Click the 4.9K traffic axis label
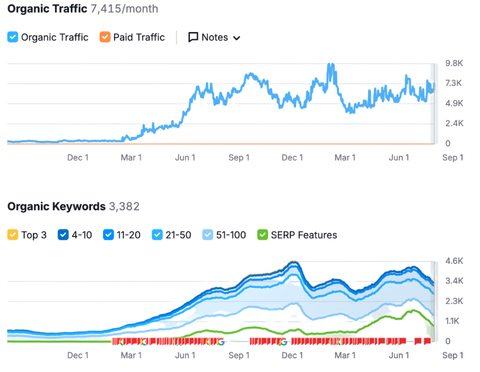This screenshot has height=372, width=480. (x=454, y=103)
